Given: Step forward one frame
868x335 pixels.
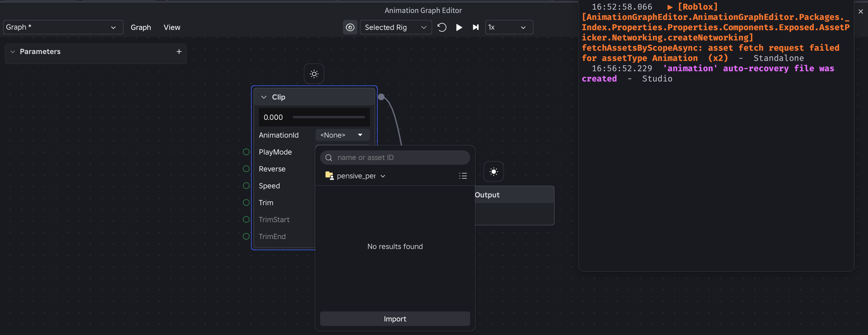Looking at the screenshot, I should click(476, 27).
